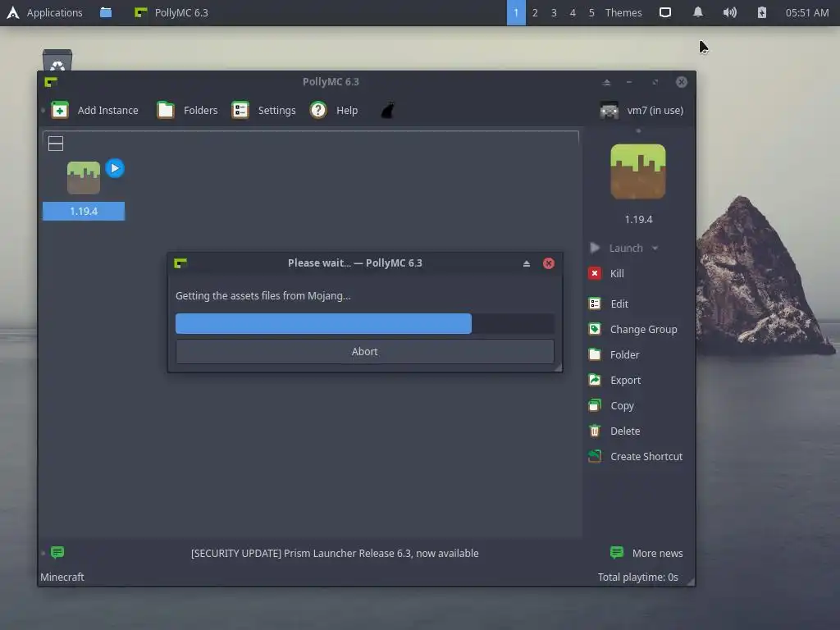This screenshot has width=840, height=630.
Task: Open the vm7 (in use) account menu
Action: coord(641,111)
